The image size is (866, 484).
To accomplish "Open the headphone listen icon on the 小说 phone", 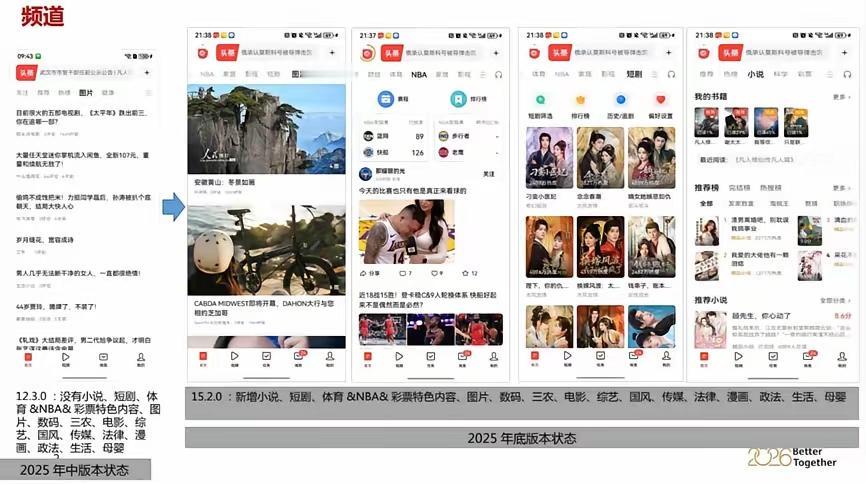I will point(847,74).
